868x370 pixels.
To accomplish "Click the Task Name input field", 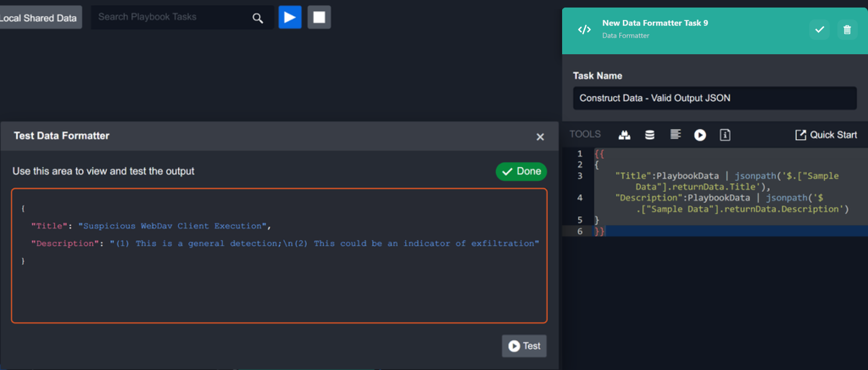I will point(714,98).
